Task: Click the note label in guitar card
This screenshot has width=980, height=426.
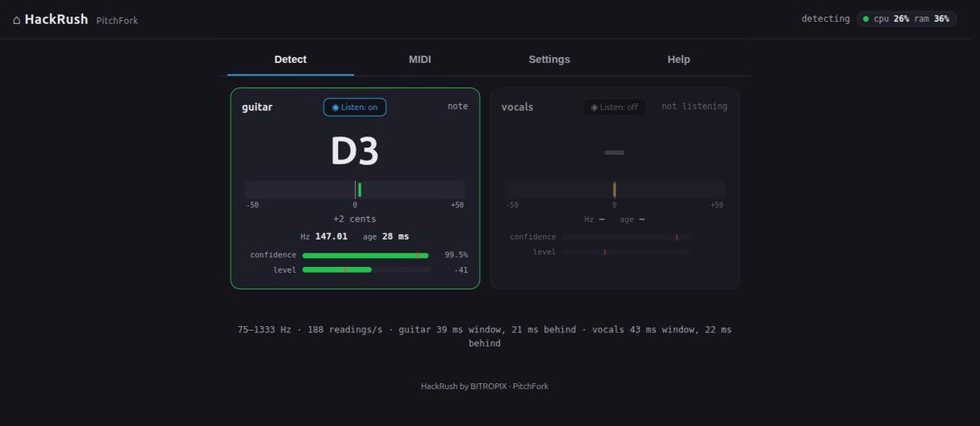Action: (x=458, y=106)
